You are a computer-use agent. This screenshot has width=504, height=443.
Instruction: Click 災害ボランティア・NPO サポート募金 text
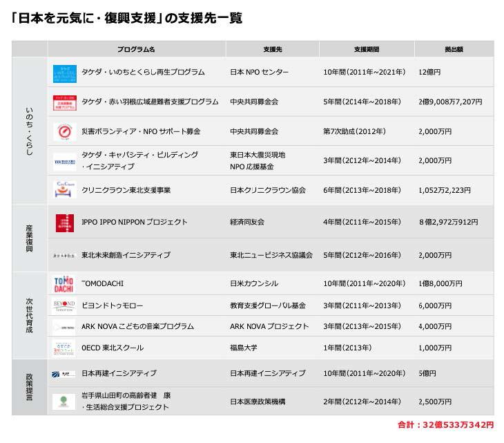coord(141,131)
